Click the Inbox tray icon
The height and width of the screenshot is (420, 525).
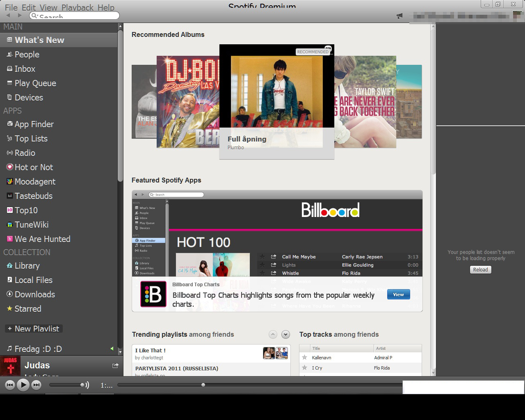[x=9, y=68]
